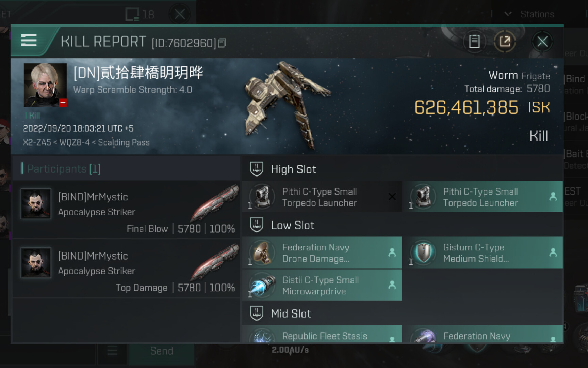Share the kill report via export icon
This screenshot has height=368, width=588.
(x=505, y=42)
